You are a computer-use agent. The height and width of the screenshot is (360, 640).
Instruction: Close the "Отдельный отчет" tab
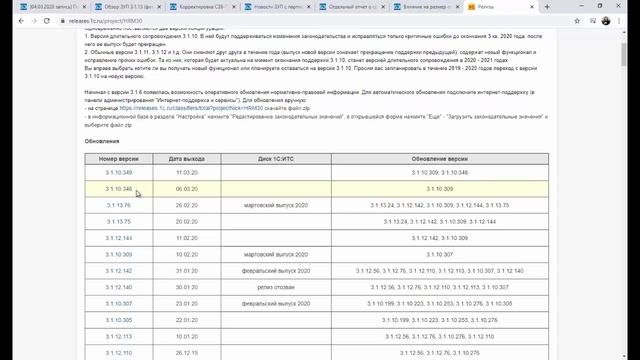[x=383, y=7]
